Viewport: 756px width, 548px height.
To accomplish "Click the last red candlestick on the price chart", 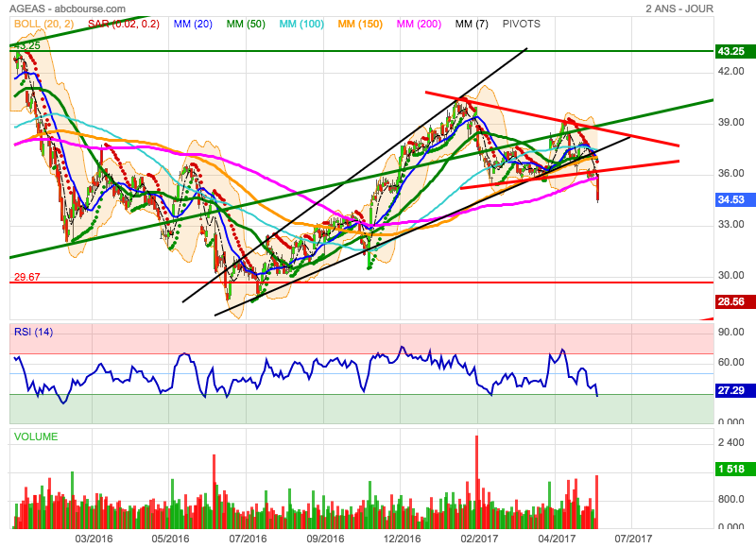I will (598, 189).
